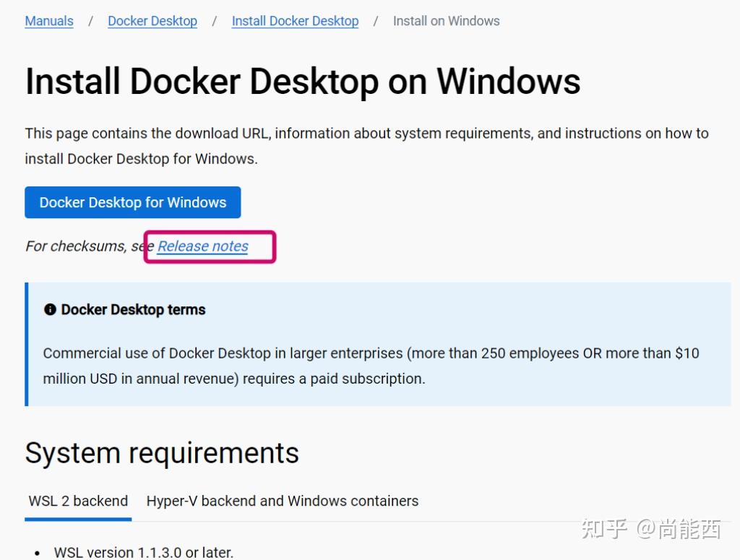Open the Release notes link
Viewport: 740px width, 560px height.
coord(202,246)
